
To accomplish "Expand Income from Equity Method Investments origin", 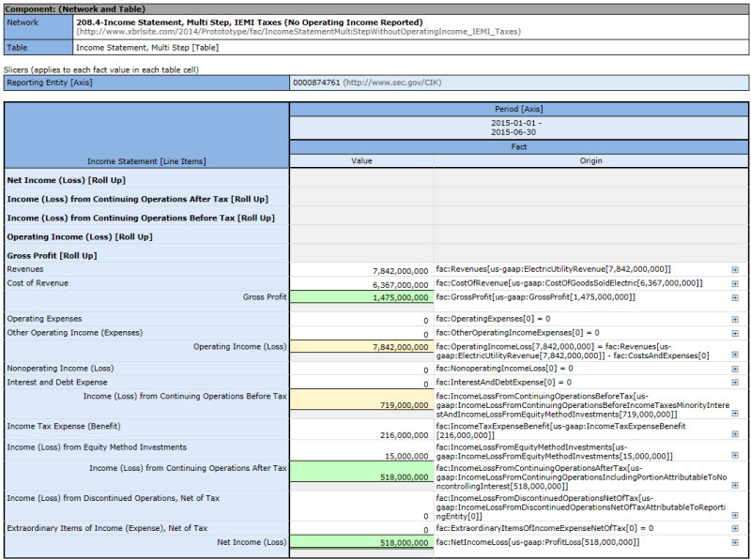I will [x=735, y=455].
